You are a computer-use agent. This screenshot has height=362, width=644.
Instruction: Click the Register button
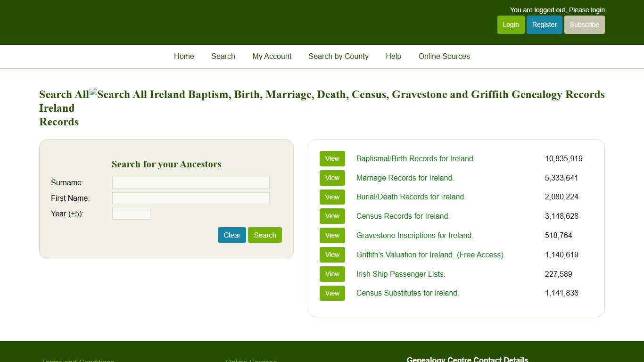tap(545, 25)
